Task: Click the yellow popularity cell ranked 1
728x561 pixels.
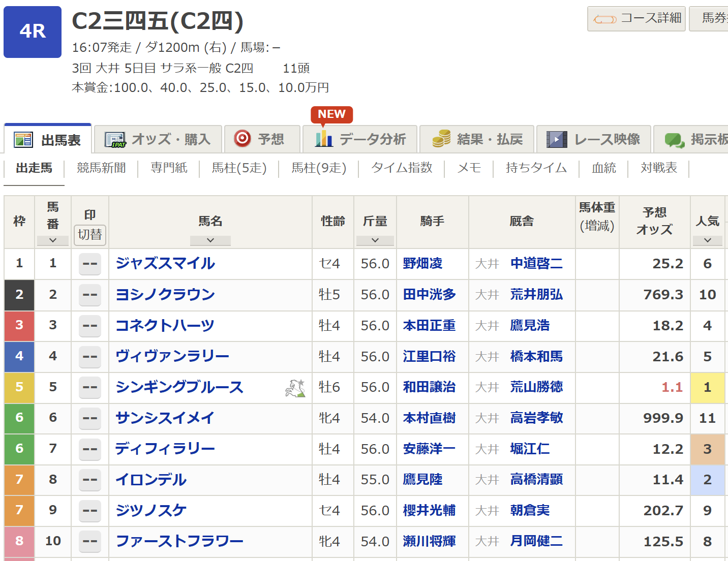Action: click(x=707, y=388)
